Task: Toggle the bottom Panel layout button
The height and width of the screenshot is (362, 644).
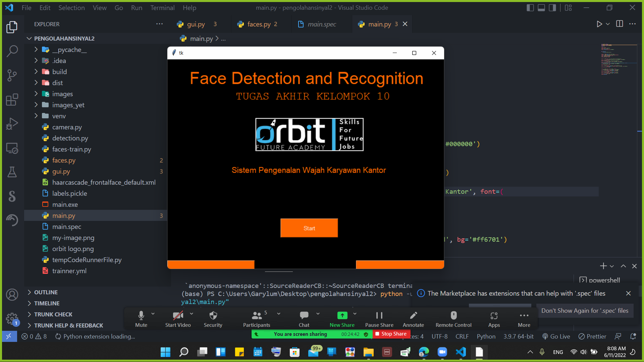Action: pyautogui.click(x=541, y=8)
